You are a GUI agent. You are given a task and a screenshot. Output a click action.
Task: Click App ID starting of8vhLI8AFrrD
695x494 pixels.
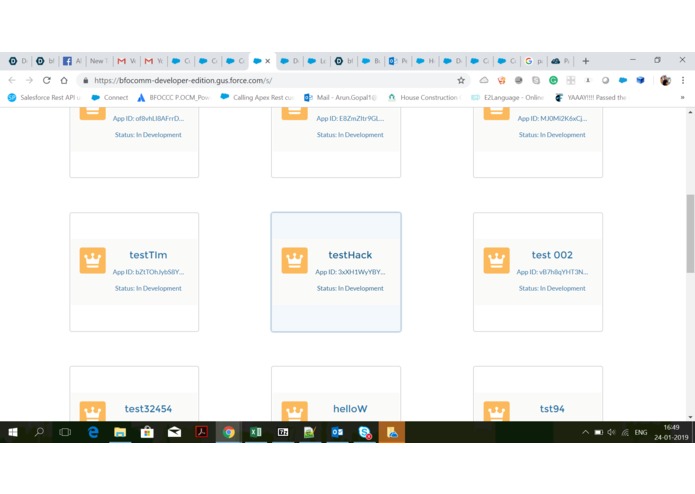click(x=148, y=119)
